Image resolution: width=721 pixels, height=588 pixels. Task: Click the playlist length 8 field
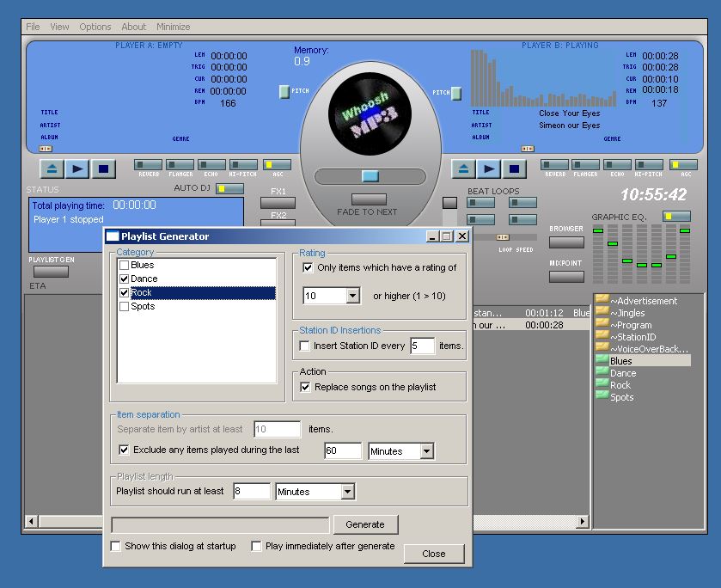252,492
